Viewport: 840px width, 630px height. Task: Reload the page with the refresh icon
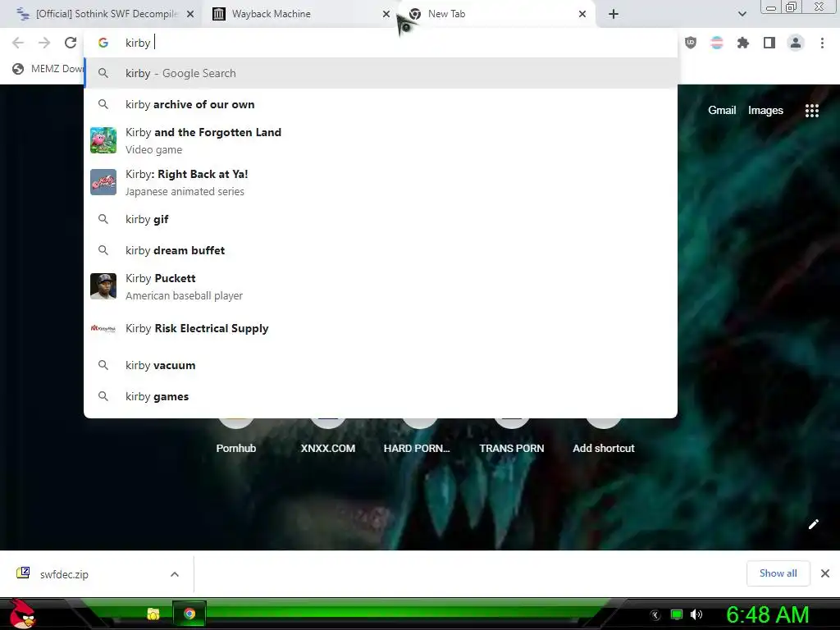71,43
